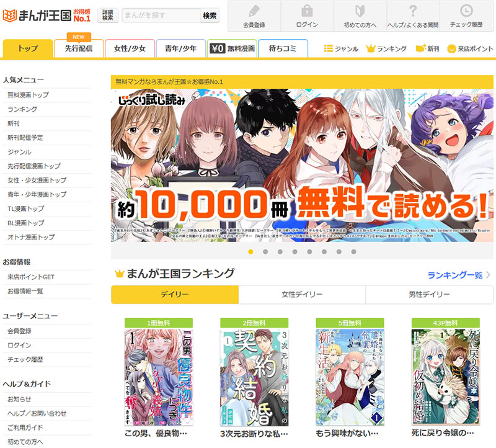Switch ranking to 女性デイリー
496x448 pixels.
click(x=302, y=295)
